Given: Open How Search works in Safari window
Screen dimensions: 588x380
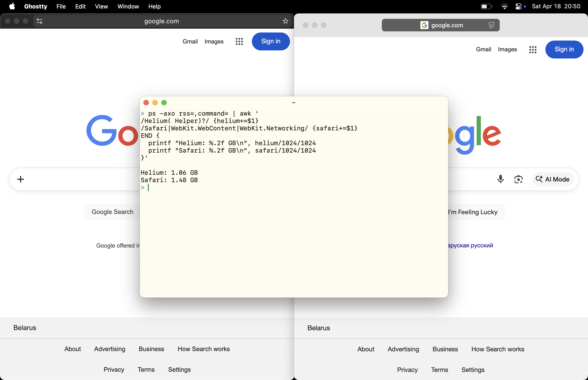Looking at the screenshot, I should (x=498, y=349).
